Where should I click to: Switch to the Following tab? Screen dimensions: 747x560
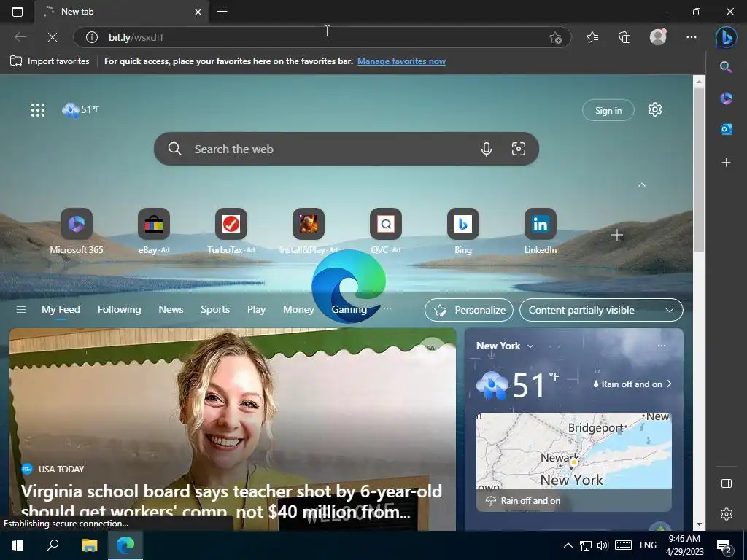(119, 309)
